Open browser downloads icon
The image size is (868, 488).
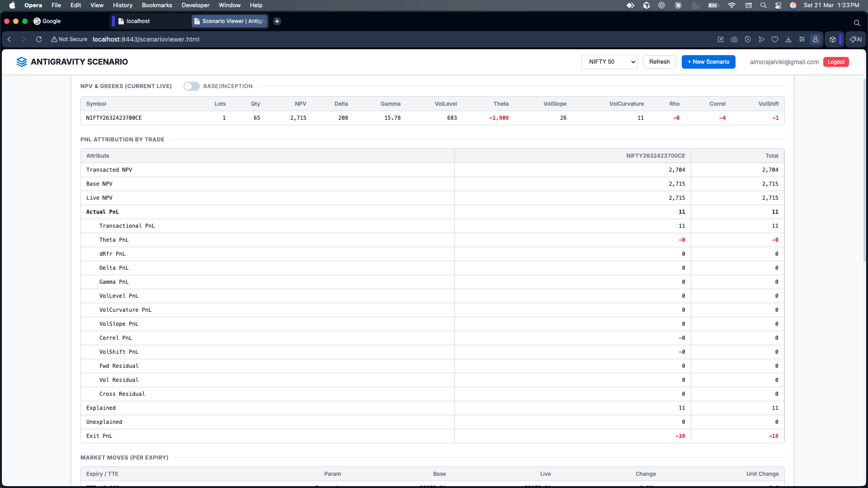click(x=788, y=39)
